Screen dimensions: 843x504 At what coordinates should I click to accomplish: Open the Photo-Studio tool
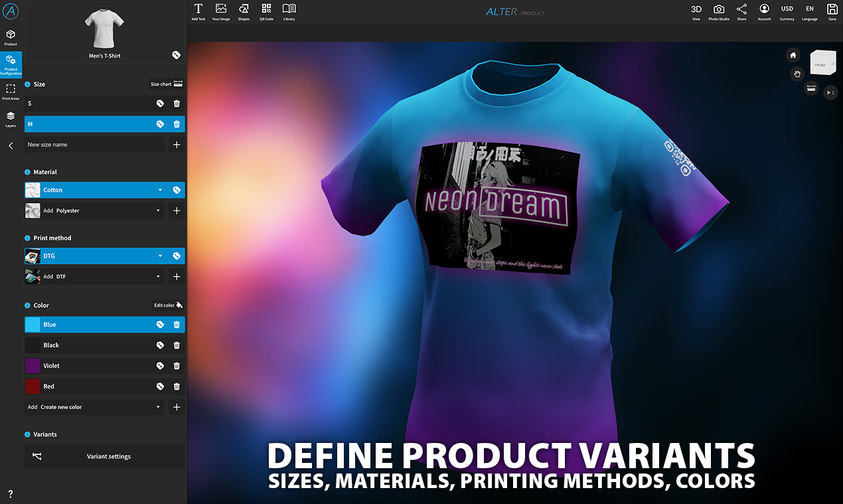[719, 11]
